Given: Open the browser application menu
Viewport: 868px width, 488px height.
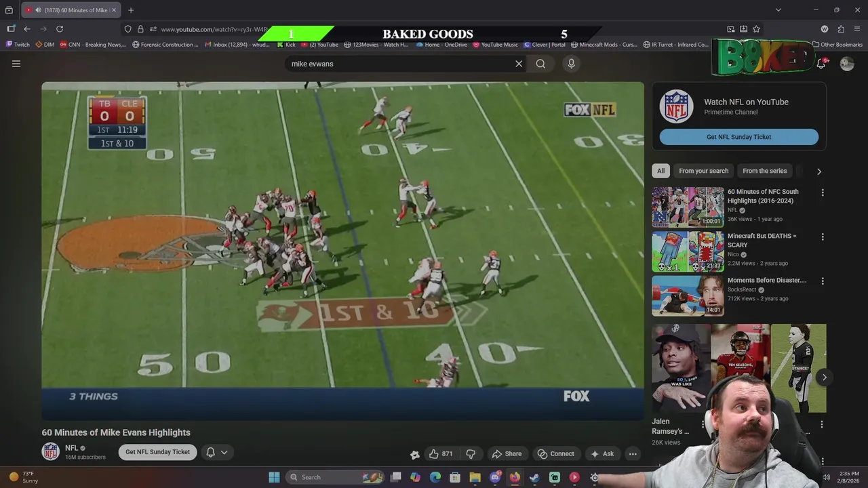Looking at the screenshot, I should (x=858, y=29).
